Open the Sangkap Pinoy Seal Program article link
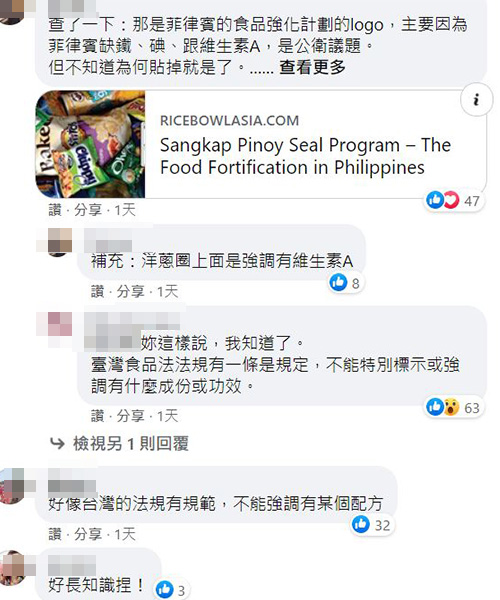This screenshot has height=600, width=500. pos(305,156)
